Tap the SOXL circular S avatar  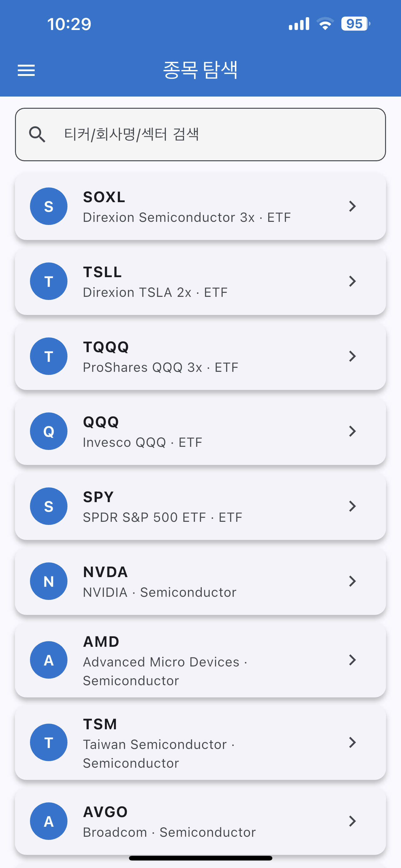(49, 206)
